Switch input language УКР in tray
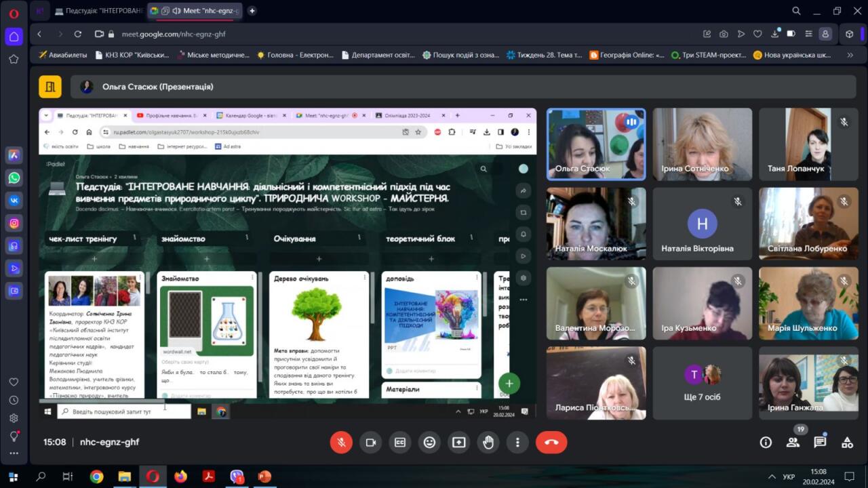Viewport: 868px width, 488px height. (x=789, y=476)
